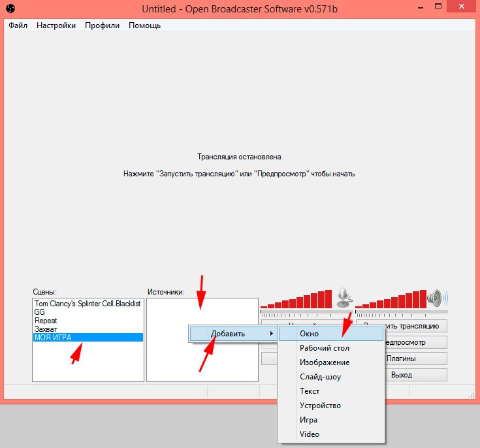The width and height of the screenshot is (480, 448).
Task: Select the МОЯ ИГРА scene
Action: pos(88,338)
